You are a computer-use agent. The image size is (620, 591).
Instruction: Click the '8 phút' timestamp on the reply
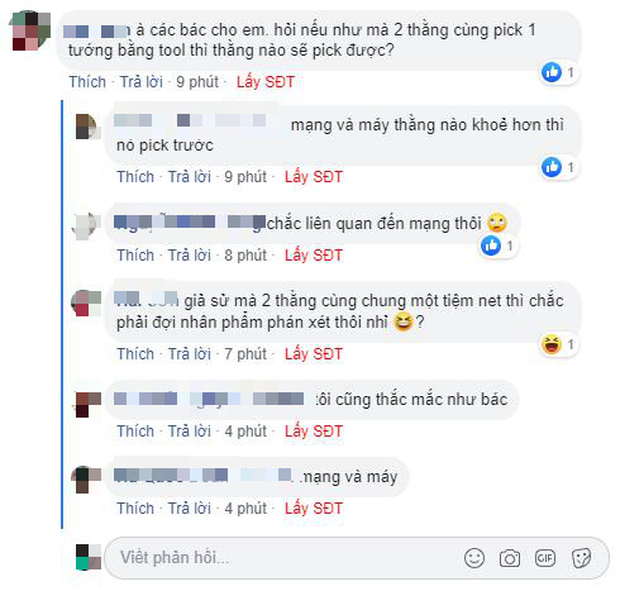pyautogui.click(x=245, y=255)
